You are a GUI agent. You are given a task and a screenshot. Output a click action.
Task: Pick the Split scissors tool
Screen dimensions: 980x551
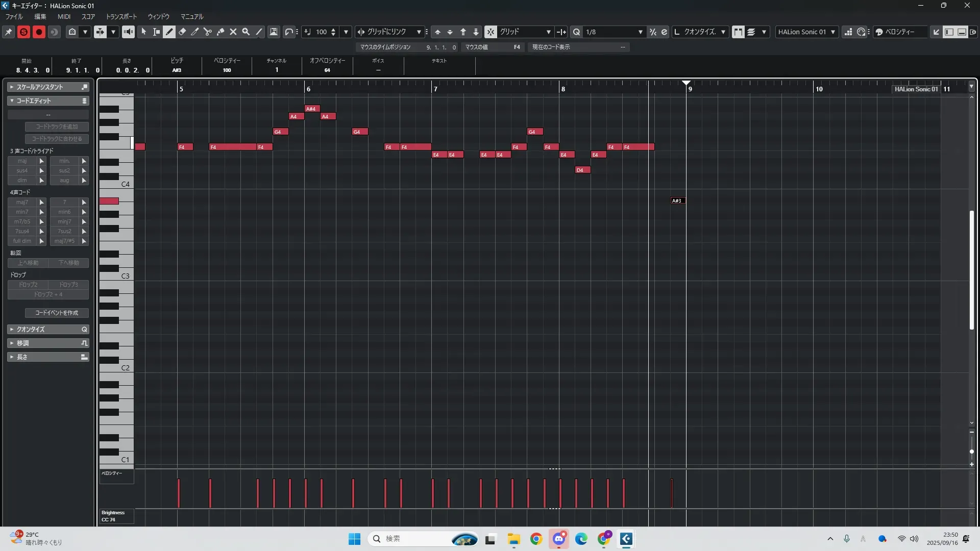(207, 32)
